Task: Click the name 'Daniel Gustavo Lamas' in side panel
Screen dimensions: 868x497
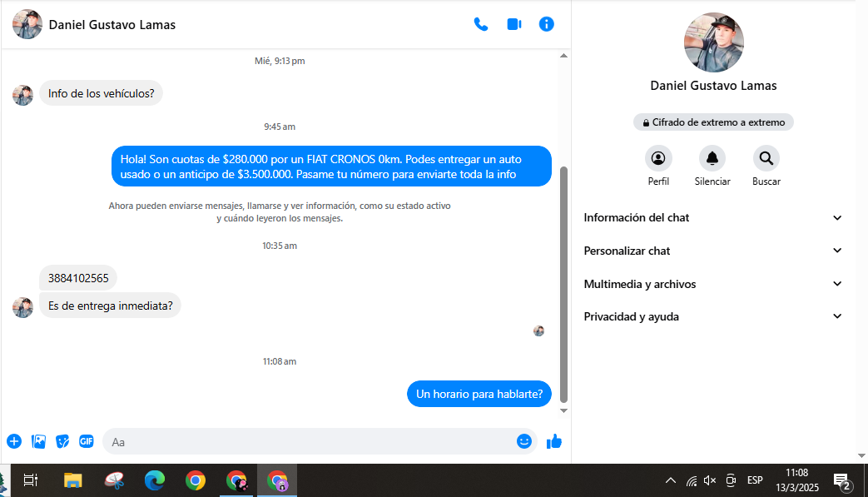Action: pyautogui.click(x=713, y=86)
